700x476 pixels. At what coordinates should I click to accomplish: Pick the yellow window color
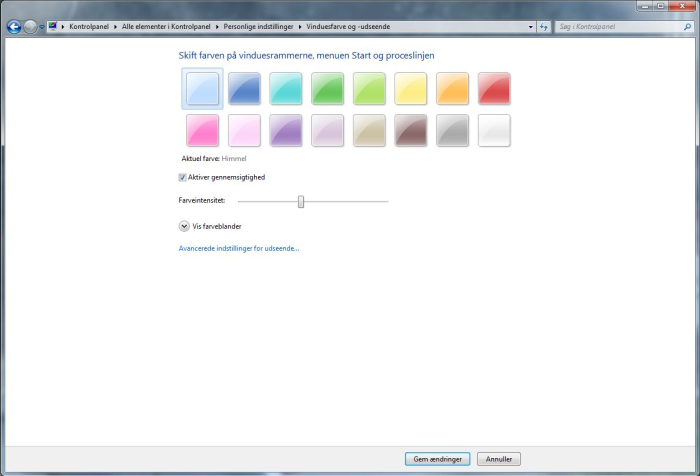411,88
